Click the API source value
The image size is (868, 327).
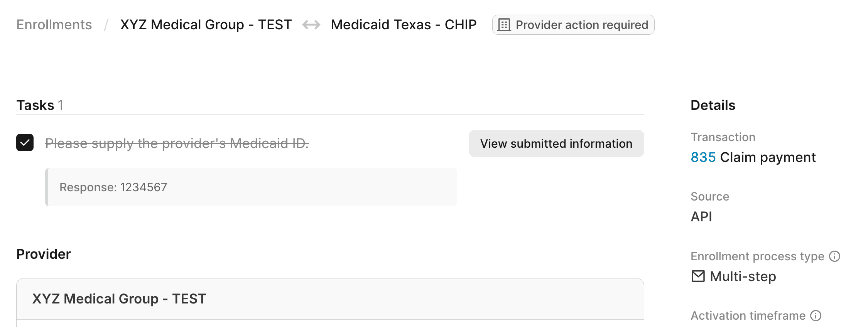click(x=701, y=217)
